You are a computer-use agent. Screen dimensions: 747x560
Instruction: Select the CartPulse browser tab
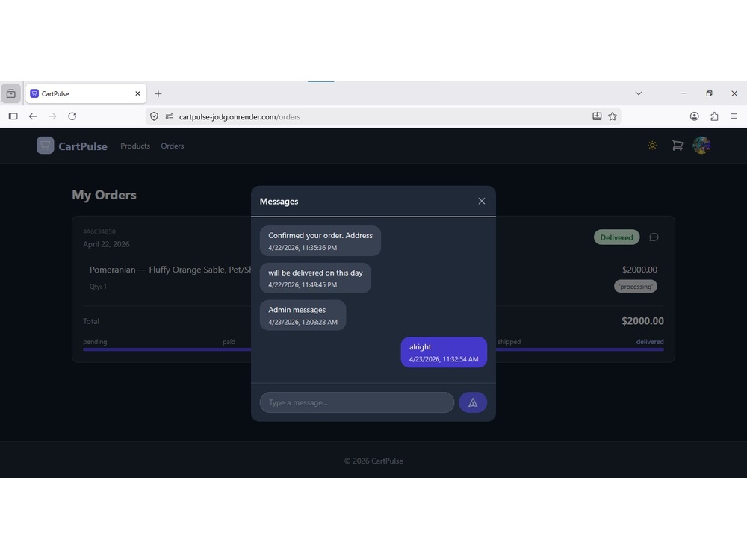[x=86, y=93]
